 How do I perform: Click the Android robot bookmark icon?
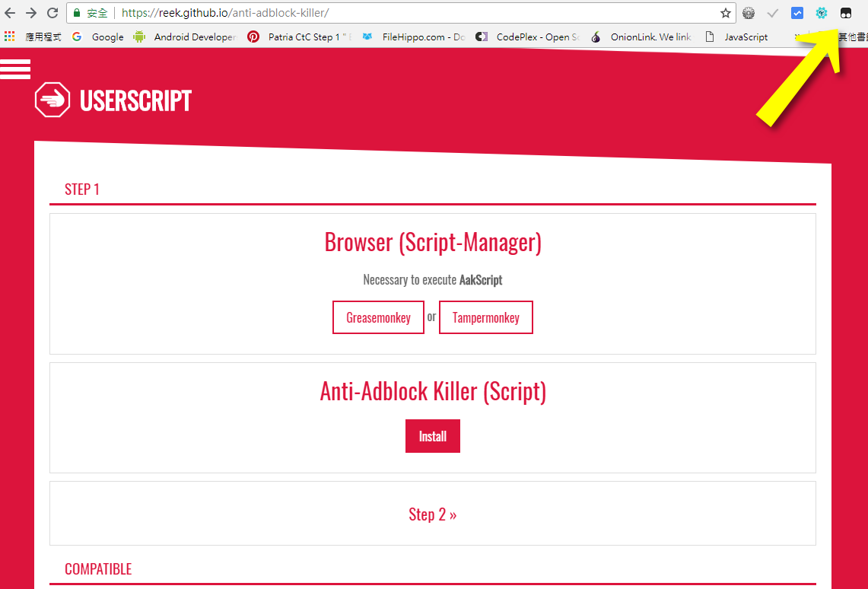pyautogui.click(x=139, y=37)
